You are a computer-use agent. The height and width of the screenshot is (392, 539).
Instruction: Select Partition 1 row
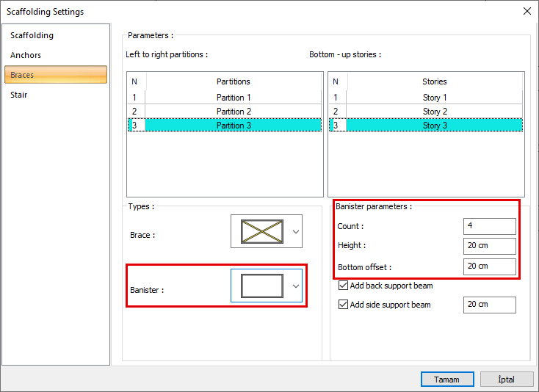coord(225,98)
